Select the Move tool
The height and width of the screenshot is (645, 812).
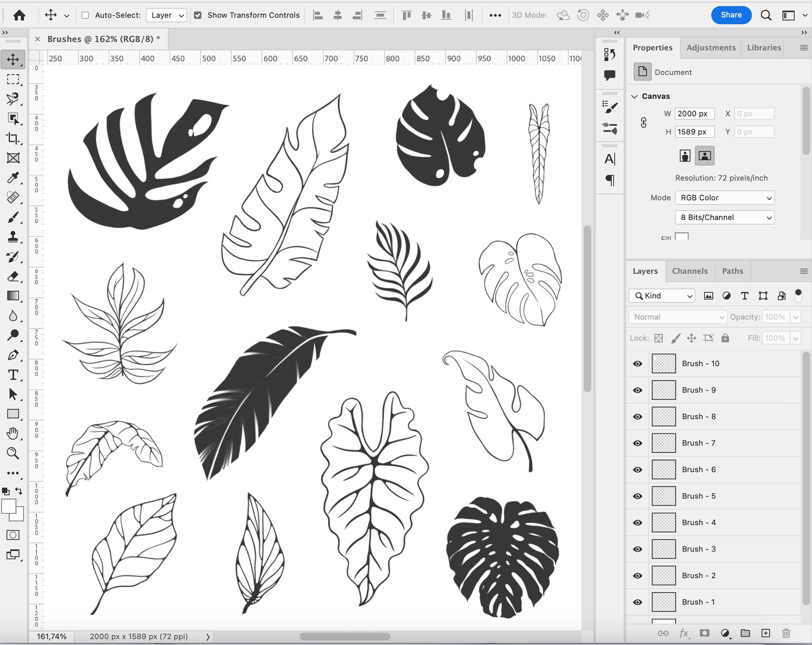[x=13, y=59]
